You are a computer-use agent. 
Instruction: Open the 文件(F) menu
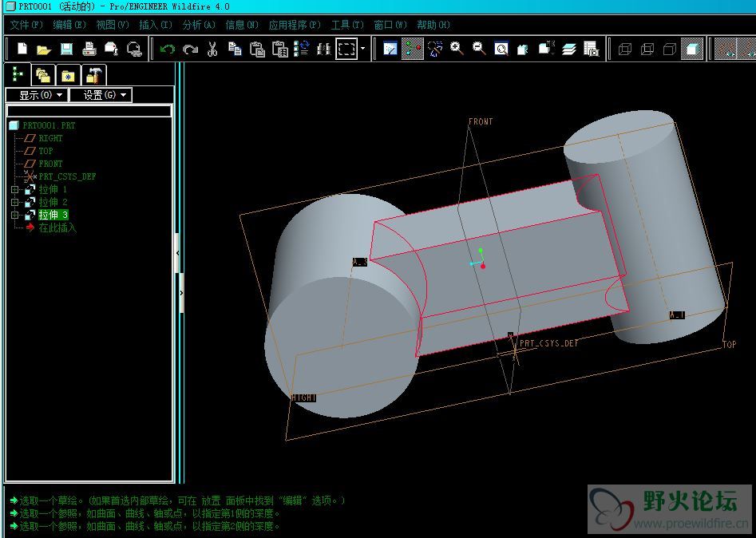click(x=26, y=25)
